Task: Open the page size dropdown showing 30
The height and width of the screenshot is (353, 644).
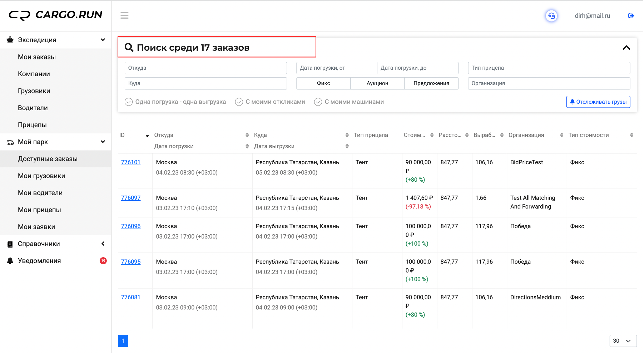Action: pyautogui.click(x=623, y=341)
